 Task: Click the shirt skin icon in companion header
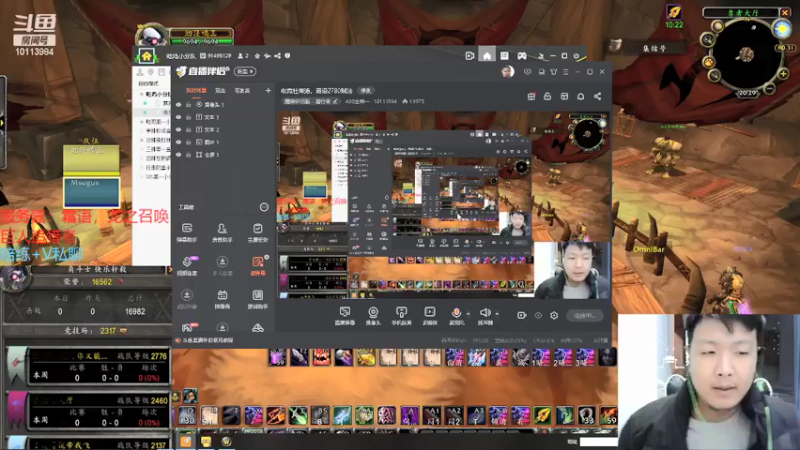coord(554,72)
